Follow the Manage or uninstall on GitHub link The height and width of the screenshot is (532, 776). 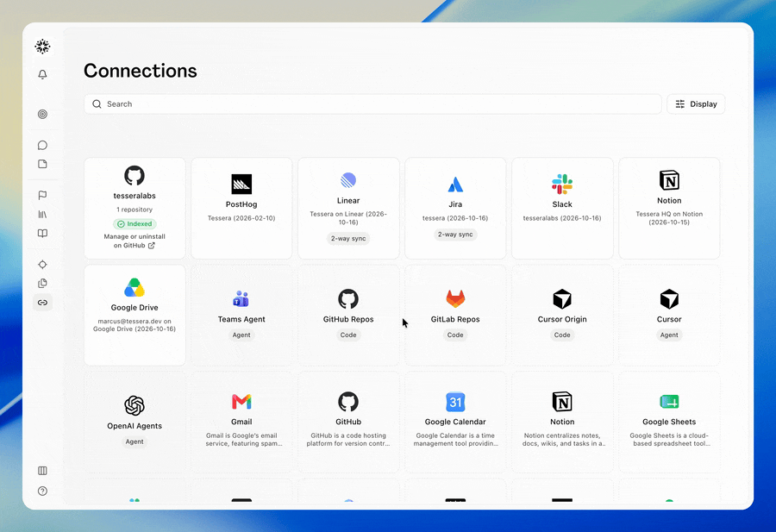click(135, 241)
